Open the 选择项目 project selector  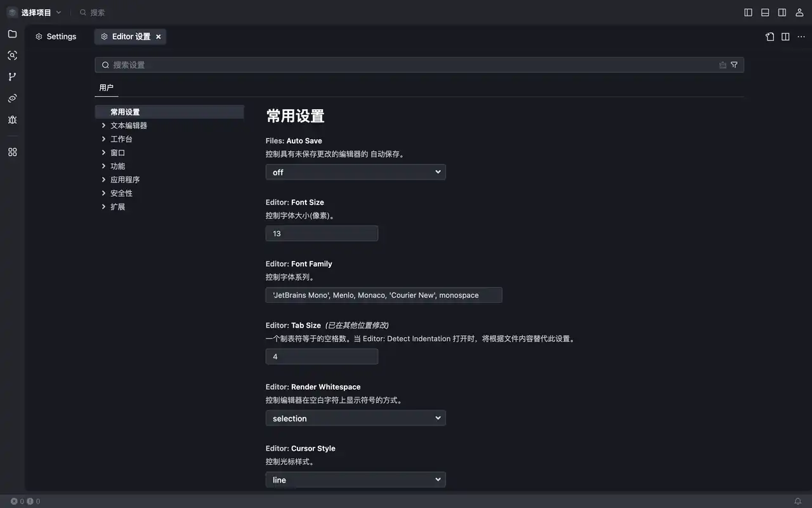pos(34,12)
